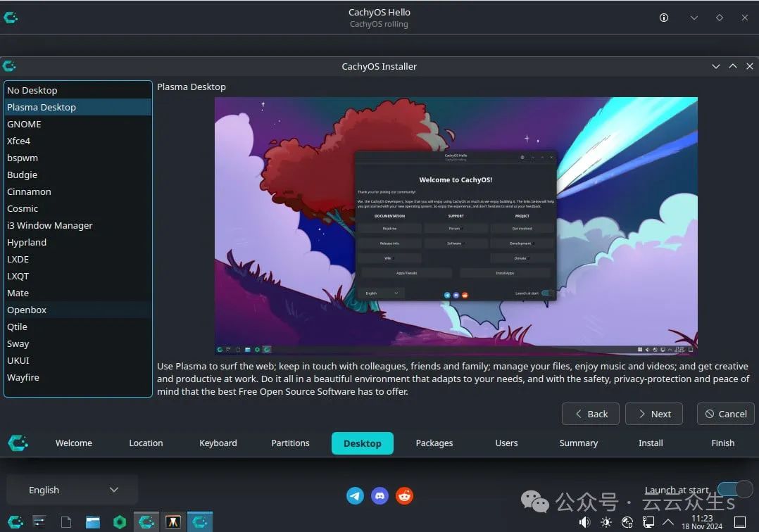Select bspwm in the desktop list
The image size is (759, 532).
click(78, 158)
